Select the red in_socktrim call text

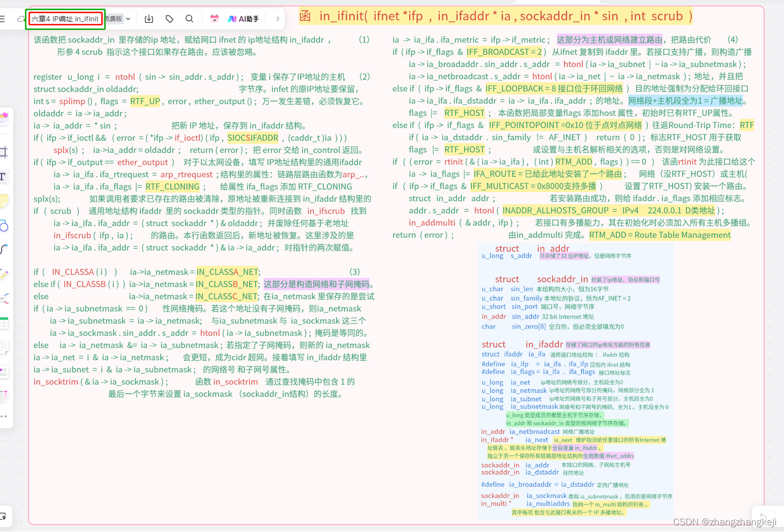56,382
